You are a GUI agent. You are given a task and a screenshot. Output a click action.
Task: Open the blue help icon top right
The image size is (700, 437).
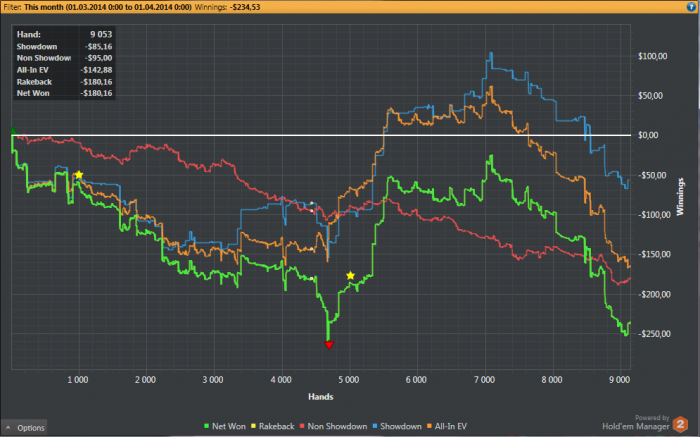click(691, 7)
